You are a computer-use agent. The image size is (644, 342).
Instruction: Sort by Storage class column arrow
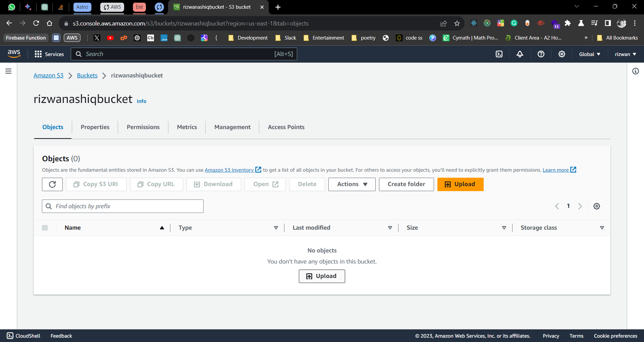tap(602, 228)
